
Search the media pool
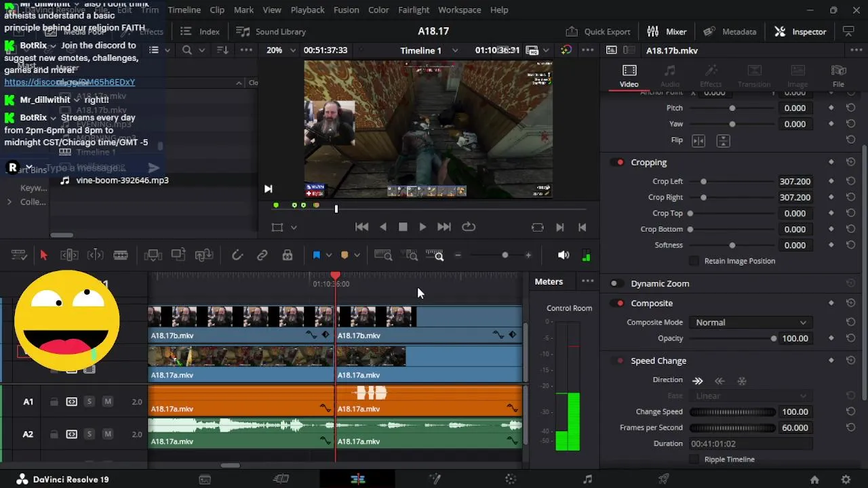(x=187, y=50)
